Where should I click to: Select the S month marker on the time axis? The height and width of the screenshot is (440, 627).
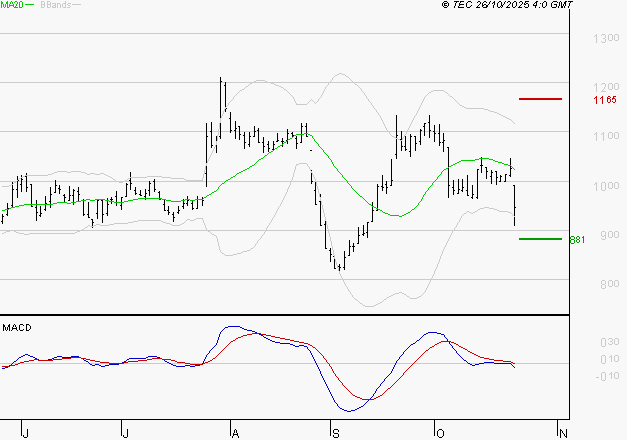click(x=336, y=432)
